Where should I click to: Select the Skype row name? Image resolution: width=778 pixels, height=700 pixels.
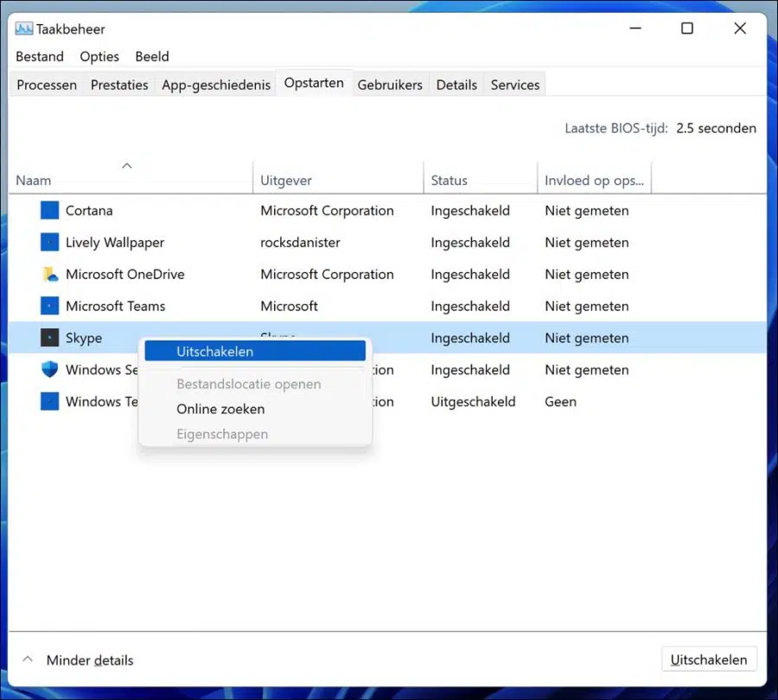tap(84, 338)
